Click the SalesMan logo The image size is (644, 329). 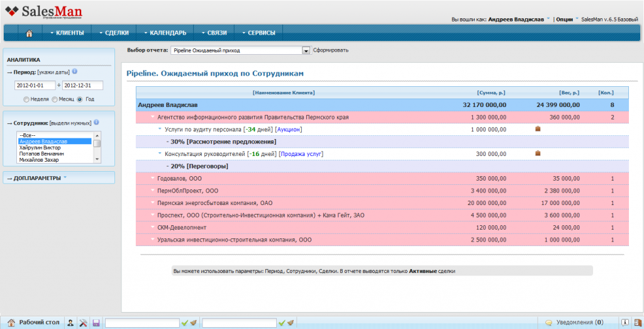43,11
